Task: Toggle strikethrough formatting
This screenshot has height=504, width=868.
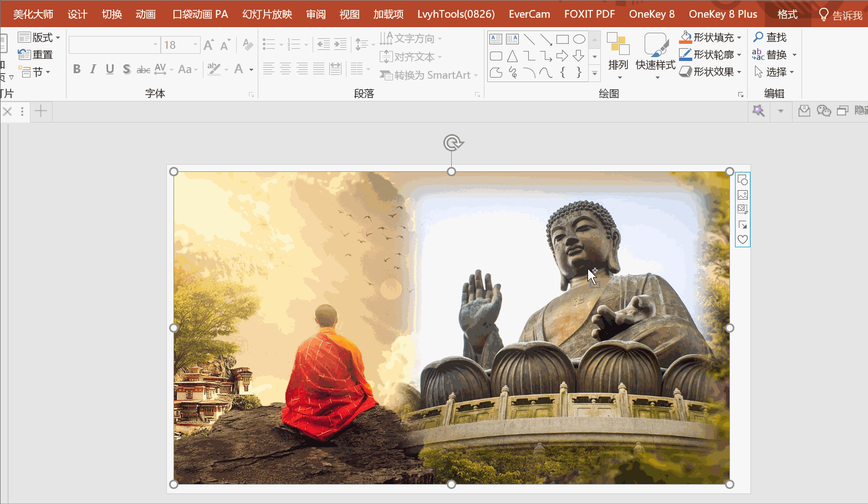Action: pos(143,69)
